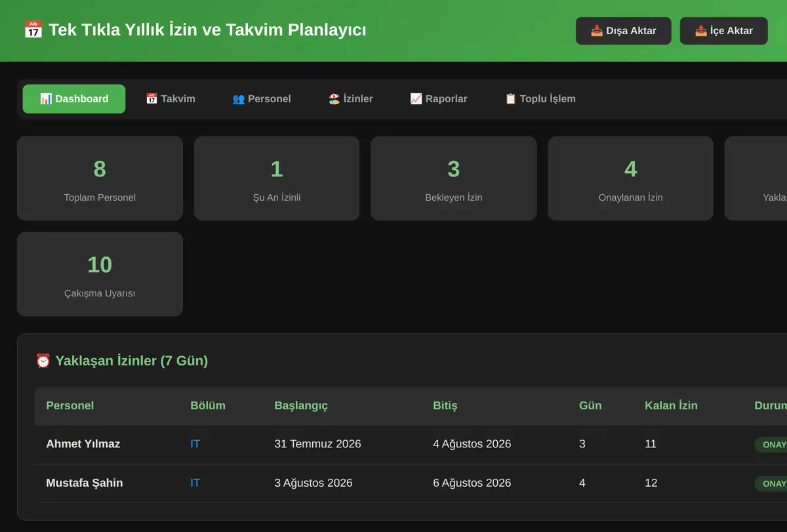Go to the Personel tab
Image resolution: width=787 pixels, height=532 pixels.
(x=262, y=99)
